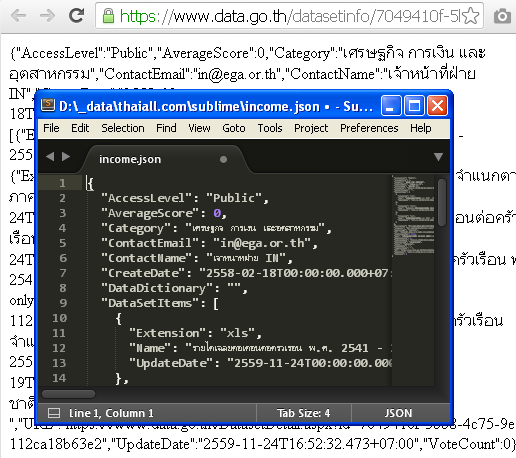Go to previous tab with left arrow

coord(50,156)
